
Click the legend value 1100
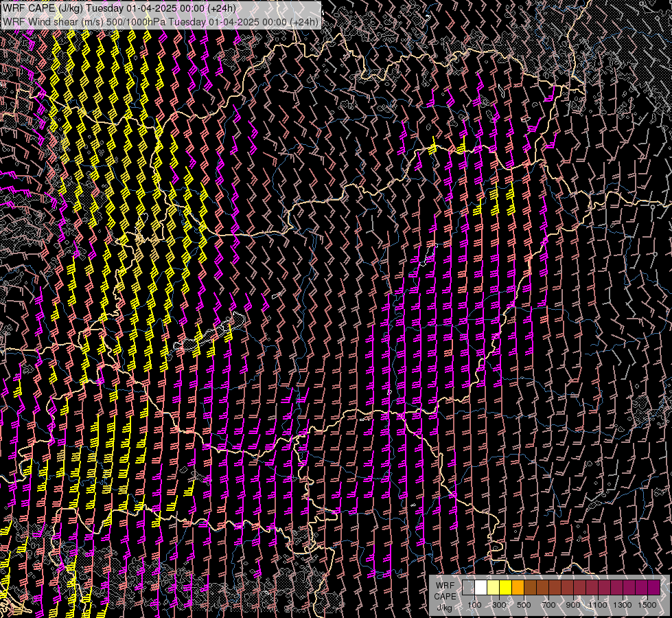(598, 605)
